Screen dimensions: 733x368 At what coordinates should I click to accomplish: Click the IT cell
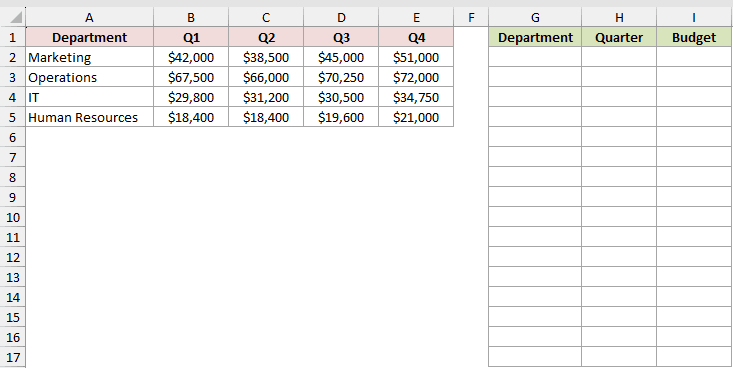89,97
